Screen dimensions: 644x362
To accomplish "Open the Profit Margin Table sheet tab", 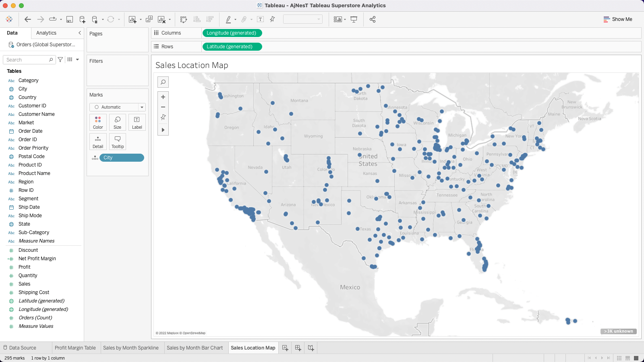I will coord(75,348).
